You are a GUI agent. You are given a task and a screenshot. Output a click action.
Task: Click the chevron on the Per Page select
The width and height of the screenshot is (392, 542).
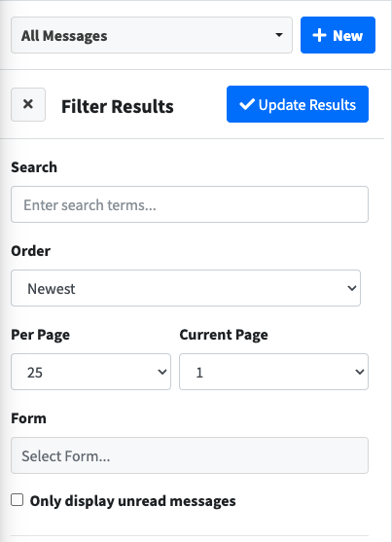(162, 372)
